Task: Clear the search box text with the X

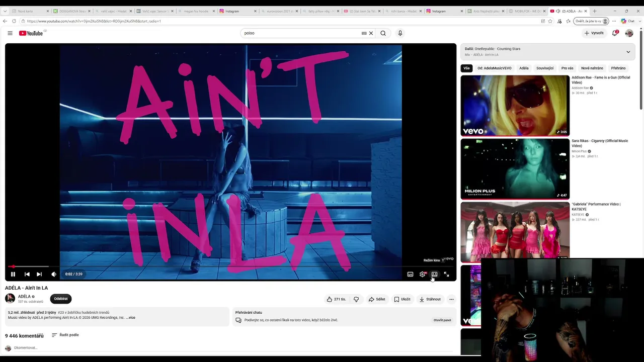Action: 371,33
